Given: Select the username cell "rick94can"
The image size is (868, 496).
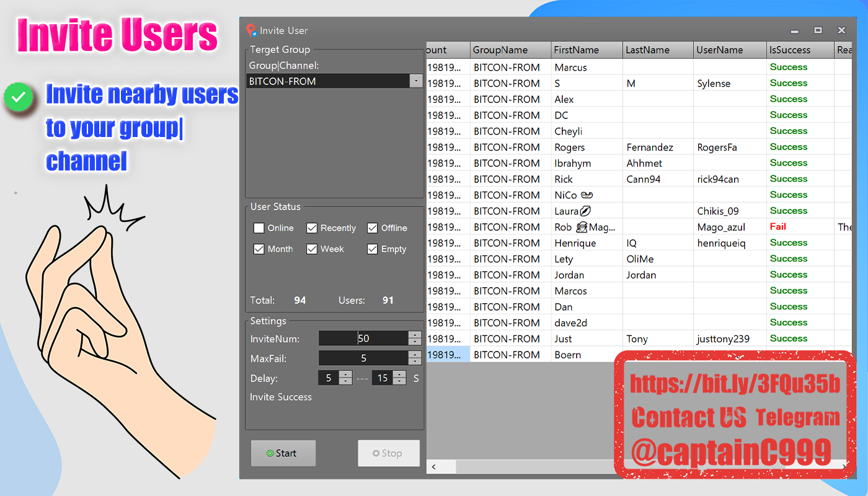Looking at the screenshot, I should [730, 179].
